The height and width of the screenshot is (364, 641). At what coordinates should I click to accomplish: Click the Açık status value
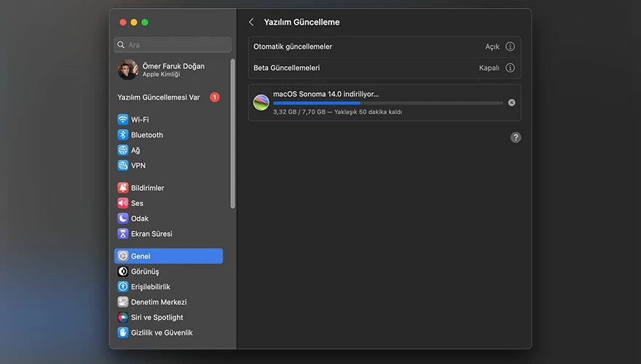(492, 47)
